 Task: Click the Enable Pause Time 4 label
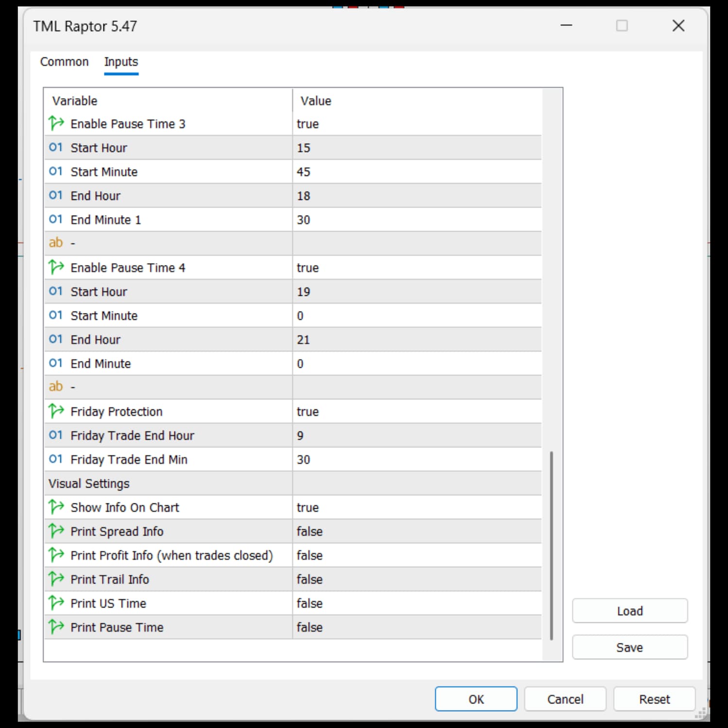(x=128, y=268)
